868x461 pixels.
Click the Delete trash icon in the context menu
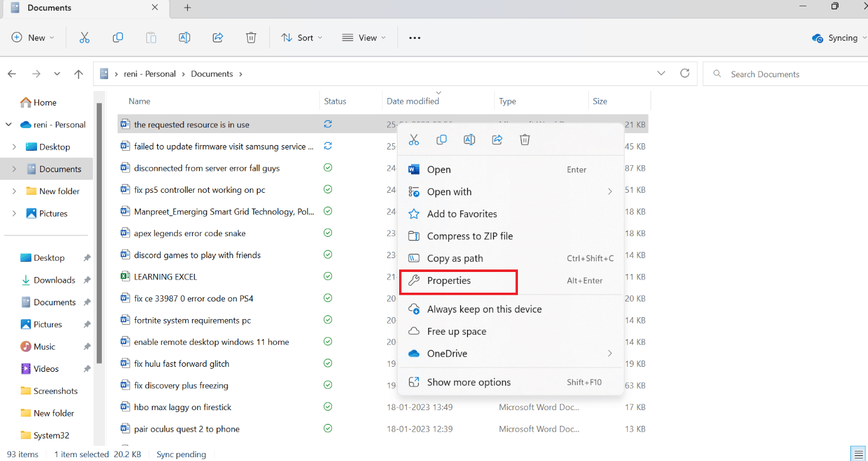tap(525, 139)
